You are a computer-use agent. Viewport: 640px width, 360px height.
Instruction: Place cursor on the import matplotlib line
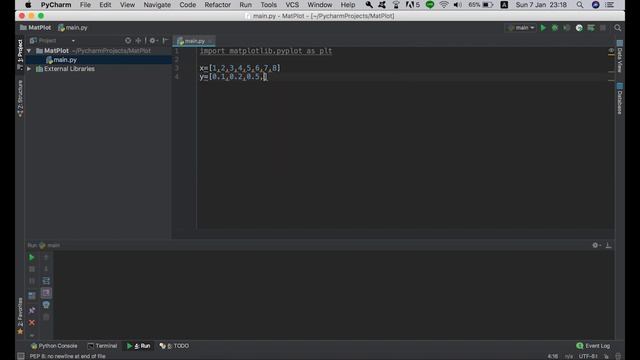point(266,51)
